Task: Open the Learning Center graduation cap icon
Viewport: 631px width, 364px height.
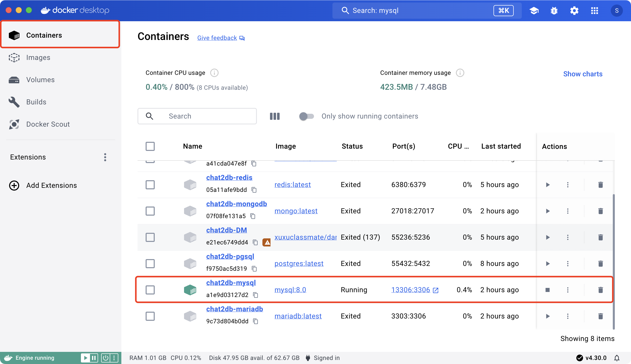Action: click(534, 11)
